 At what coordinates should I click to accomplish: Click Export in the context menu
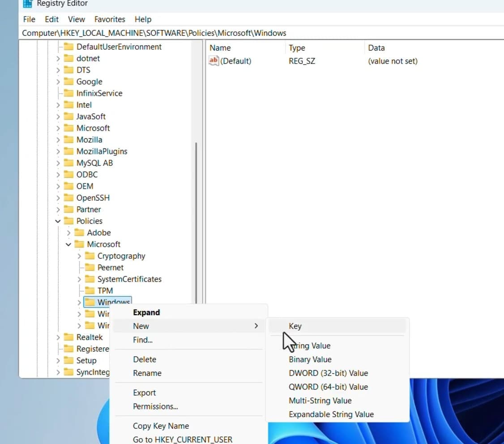pos(144,393)
